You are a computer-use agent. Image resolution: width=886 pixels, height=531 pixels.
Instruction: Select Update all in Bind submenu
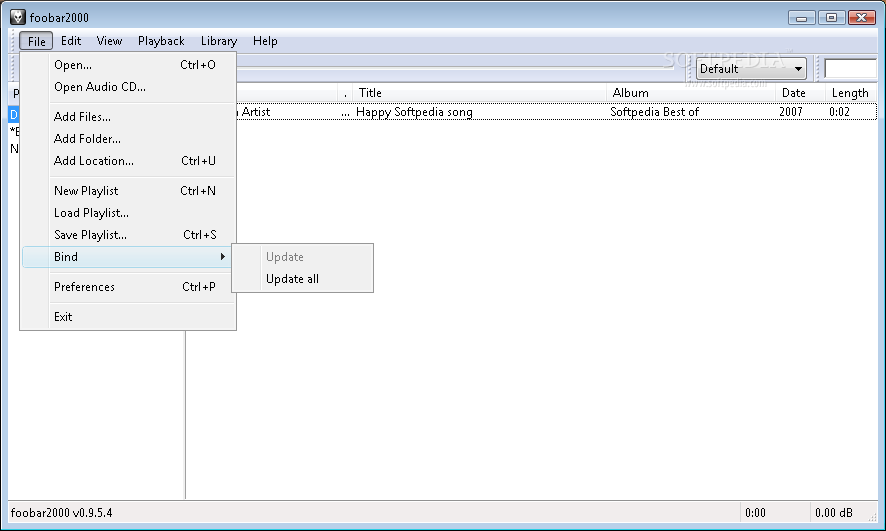click(x=303, y=279)
